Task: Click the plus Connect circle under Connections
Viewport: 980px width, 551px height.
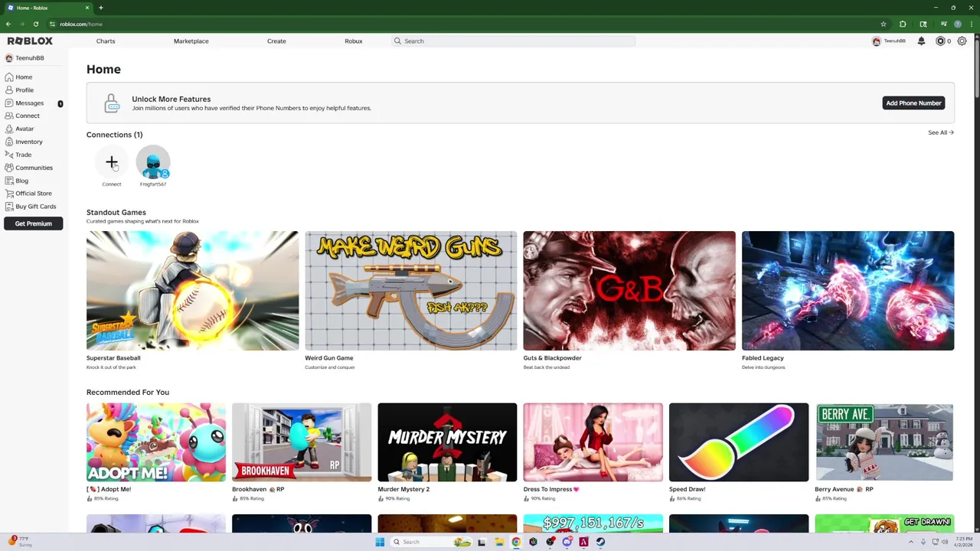Action: pyautogui.click(x=112, y=162)
